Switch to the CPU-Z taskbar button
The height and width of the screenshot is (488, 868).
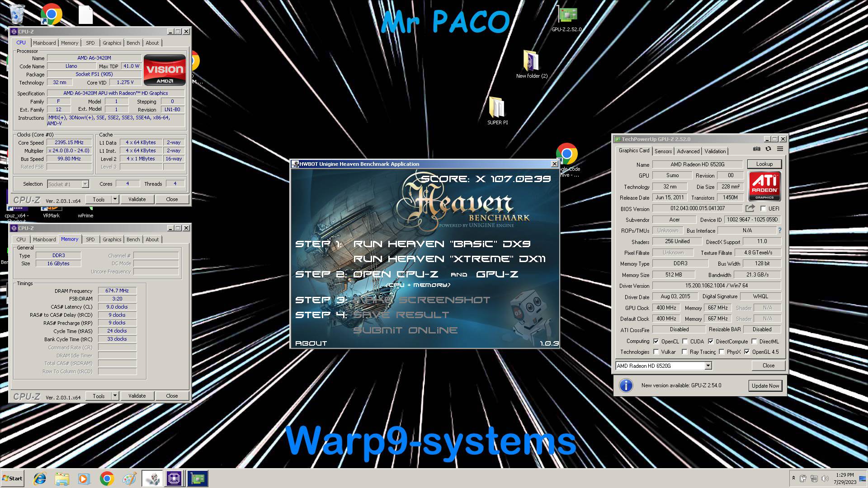pyautogui.click(x=175, y=479)
